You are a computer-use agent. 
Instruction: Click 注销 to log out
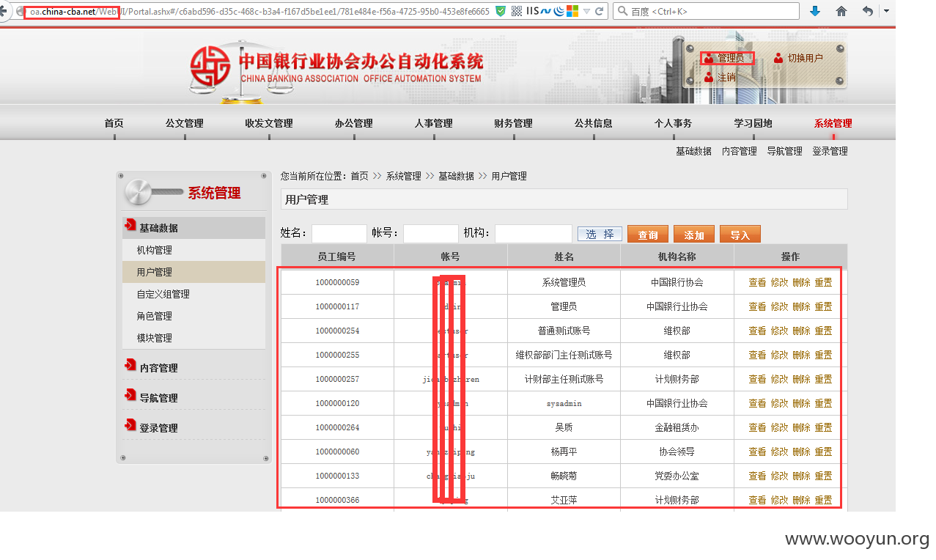pos(726,77)
